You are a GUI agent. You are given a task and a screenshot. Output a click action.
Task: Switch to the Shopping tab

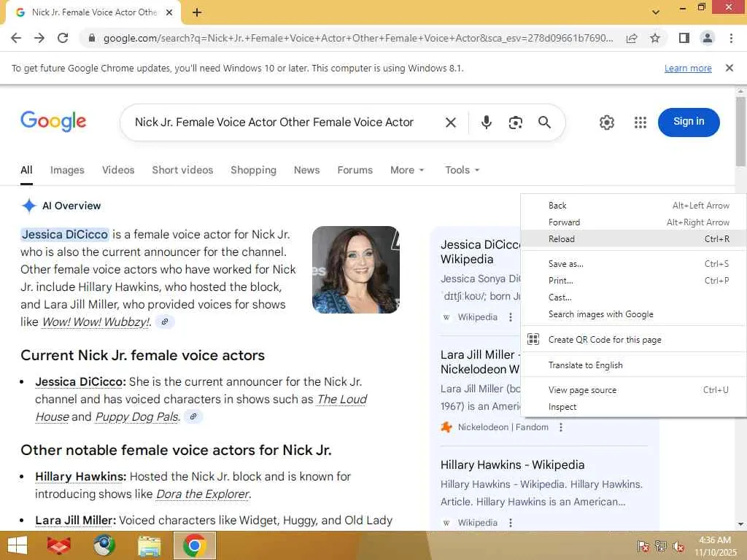pos(253,170)
